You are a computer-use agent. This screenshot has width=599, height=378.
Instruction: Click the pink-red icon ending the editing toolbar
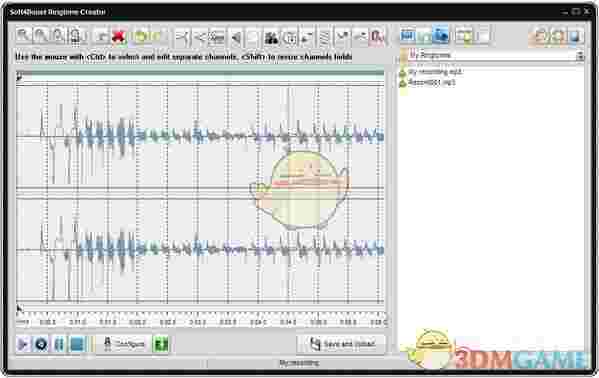coord(377,37)
